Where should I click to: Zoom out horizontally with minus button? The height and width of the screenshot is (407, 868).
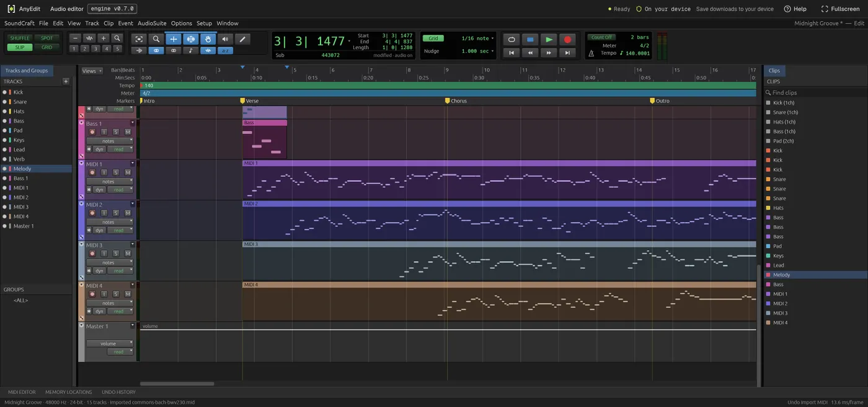(x=75, y=38)
